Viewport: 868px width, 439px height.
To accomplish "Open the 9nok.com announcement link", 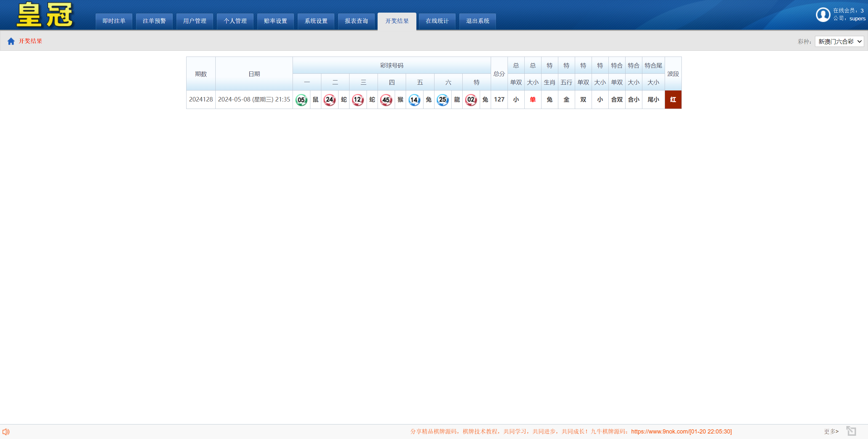I will pyautogui.click(x=659, y=431).
